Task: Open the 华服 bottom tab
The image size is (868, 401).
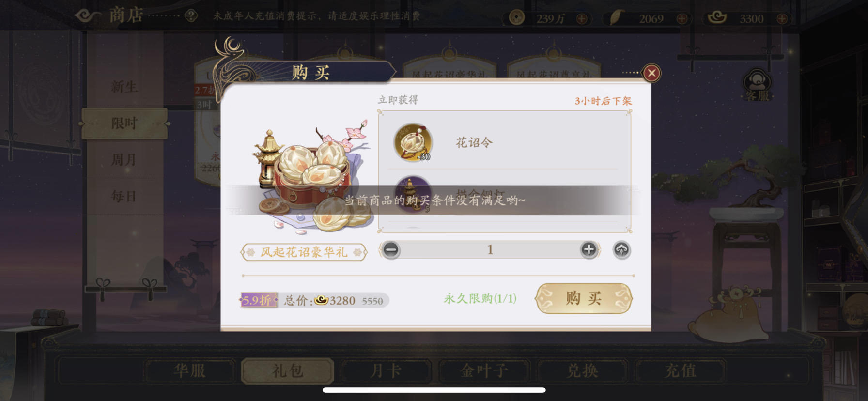Action: pyautogui.click(x=190, y=371)
